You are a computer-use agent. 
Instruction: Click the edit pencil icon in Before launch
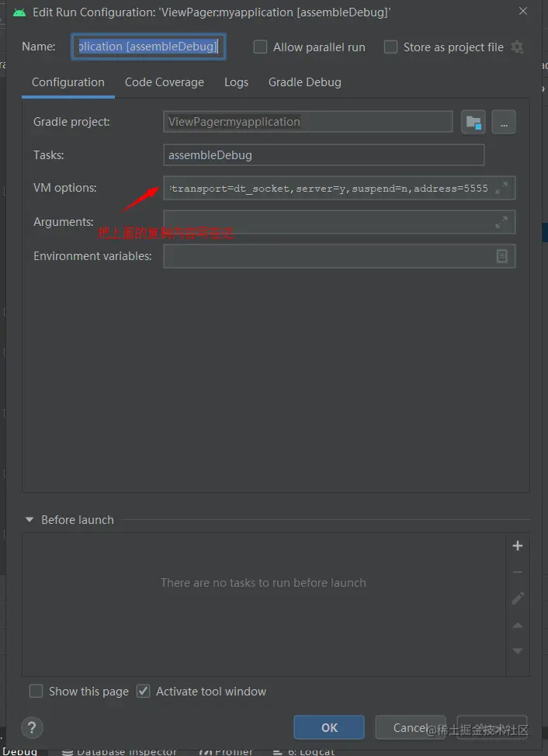pyautogui.click(x=518, y=598)
